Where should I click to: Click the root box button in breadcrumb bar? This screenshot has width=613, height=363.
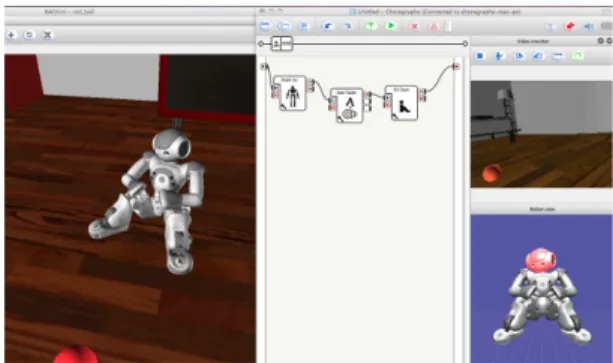[282, 43]
